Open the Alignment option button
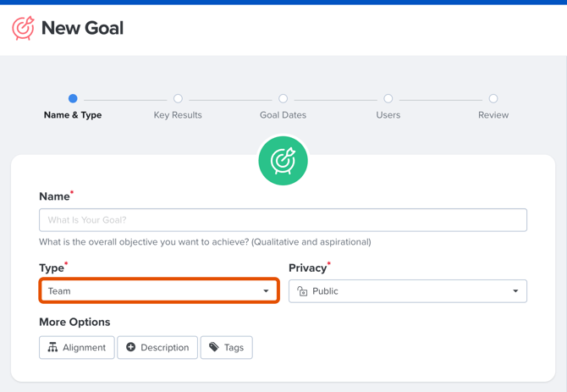This screenshot has height=392, width=567. (x=77, y=347)
